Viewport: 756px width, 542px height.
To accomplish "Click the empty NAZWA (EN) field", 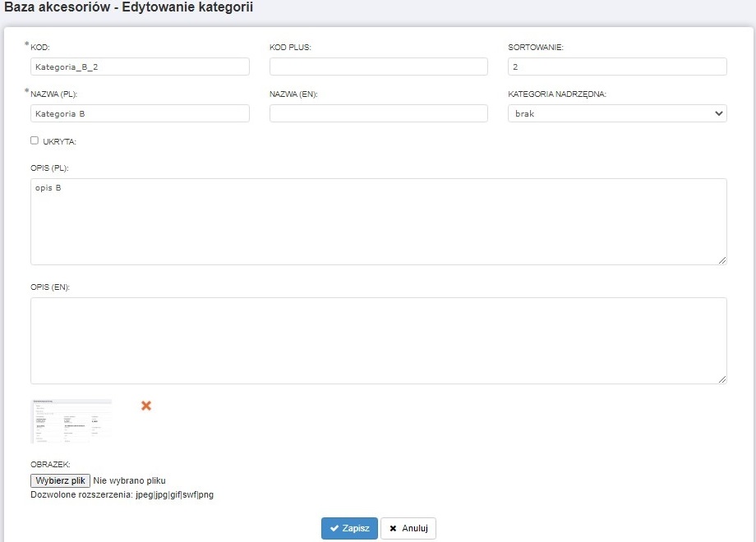I will [x=379, y=113].
